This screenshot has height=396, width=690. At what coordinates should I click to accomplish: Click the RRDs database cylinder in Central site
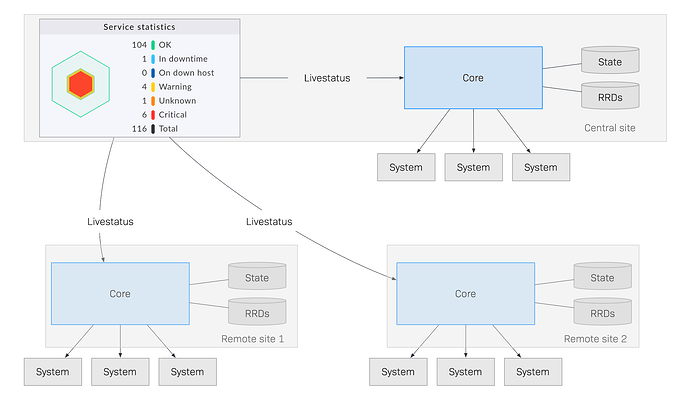pos(610,95)
